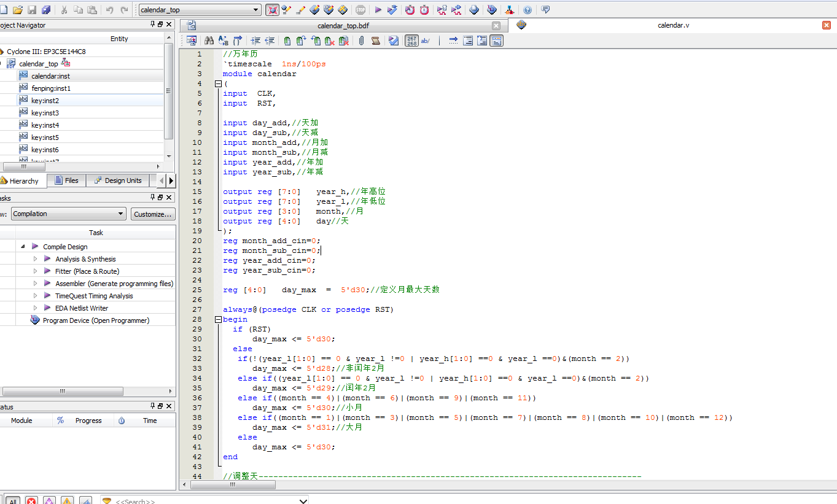837x504 pixels.
Task: Click the Stop Processing icon
Action: 360,10
